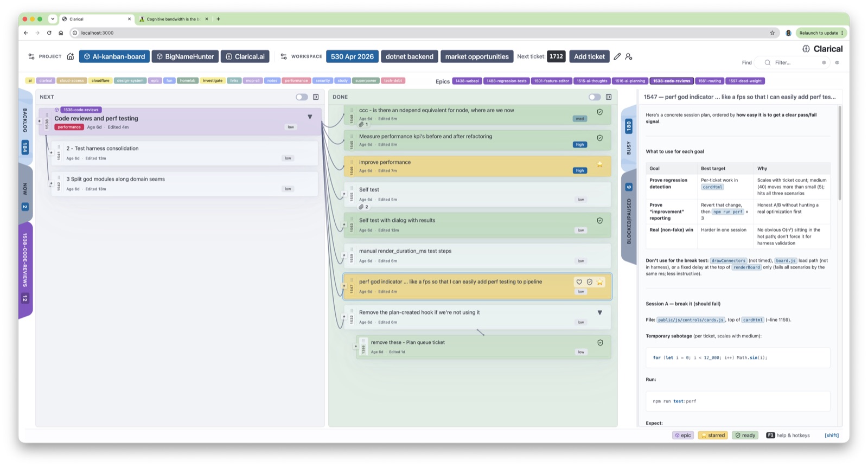This screenshot has height=467, width=868.
Task: Click the heart icon on the perf god indicator card
Action: click(x=579, y=282)
